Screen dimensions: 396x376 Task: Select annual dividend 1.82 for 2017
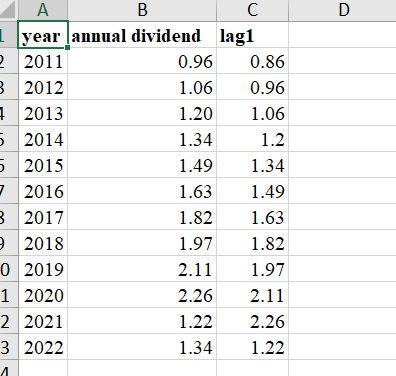(142, 217)
